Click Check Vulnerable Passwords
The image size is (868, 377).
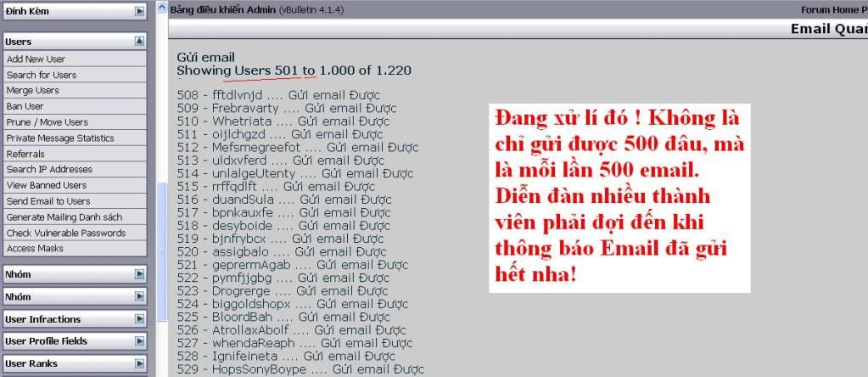(x=66, y=233)
